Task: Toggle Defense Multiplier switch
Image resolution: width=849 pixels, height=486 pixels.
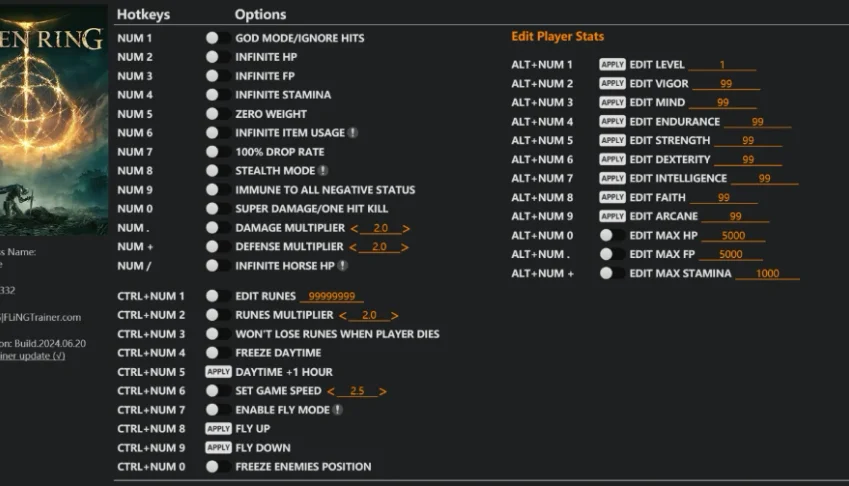Action: (218, 246)
